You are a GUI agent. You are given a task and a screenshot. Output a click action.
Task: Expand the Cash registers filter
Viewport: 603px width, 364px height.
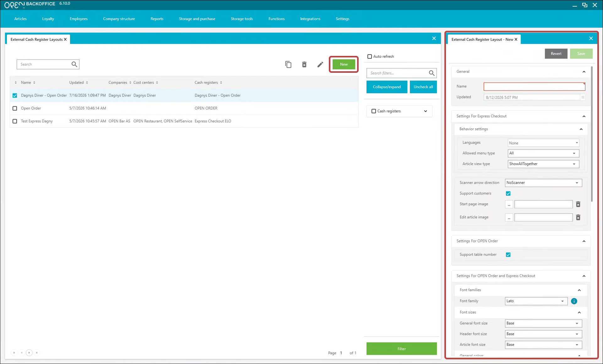click(x=426, y=111)
